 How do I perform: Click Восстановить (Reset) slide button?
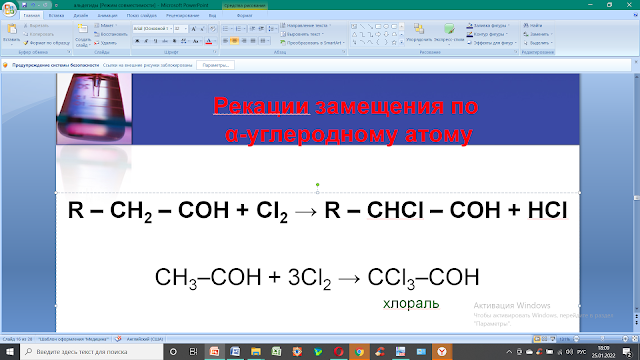tap(111, 34)
